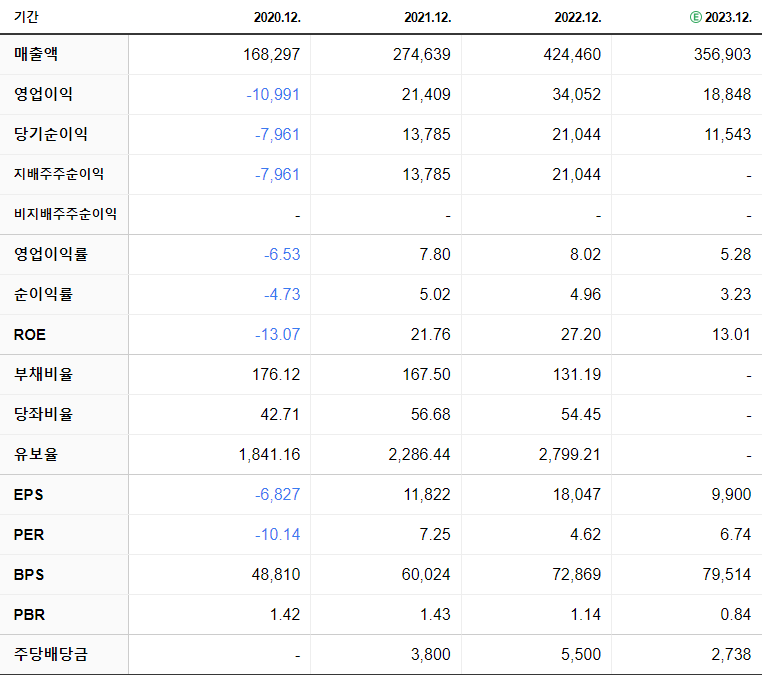Image resolution: width=762 pixels, height=678 pixels.
Task: Select quick ratio 56.68
Action: coord(431,414)
